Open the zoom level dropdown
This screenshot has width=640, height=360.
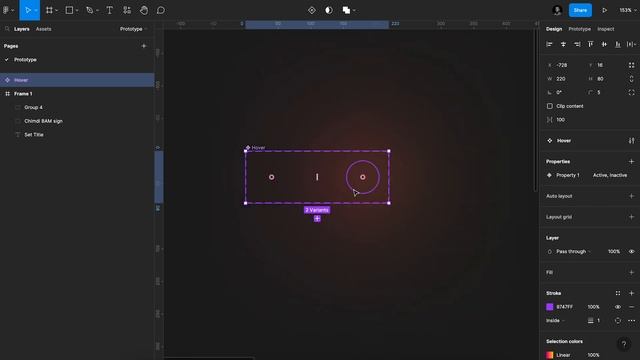click(628, 10)
